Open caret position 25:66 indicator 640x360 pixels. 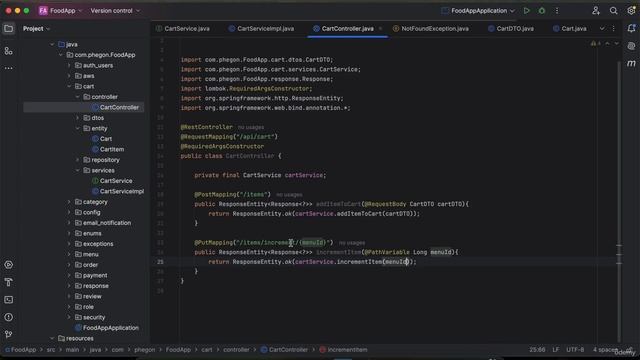click(537, 350)
